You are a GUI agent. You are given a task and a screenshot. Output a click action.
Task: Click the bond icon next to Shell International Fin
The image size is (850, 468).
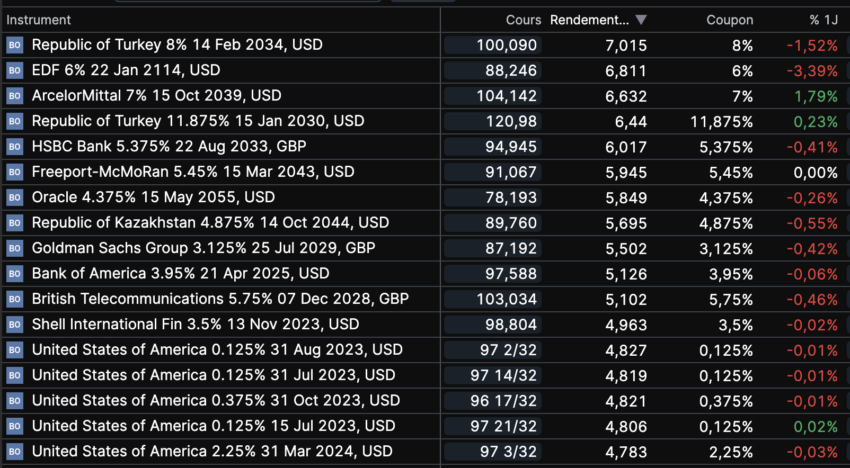tap(14, 324)
